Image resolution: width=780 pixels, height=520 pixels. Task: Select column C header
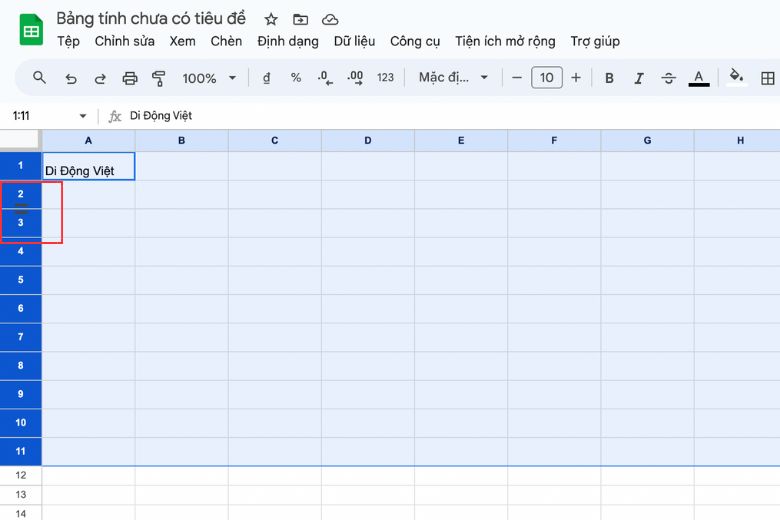pos(275,141)
